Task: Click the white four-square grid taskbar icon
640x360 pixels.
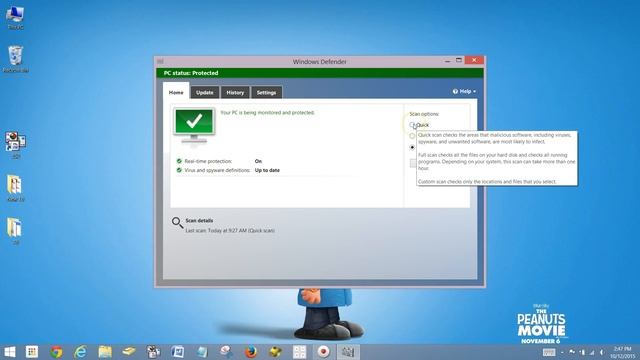Action: click(299, 352)
